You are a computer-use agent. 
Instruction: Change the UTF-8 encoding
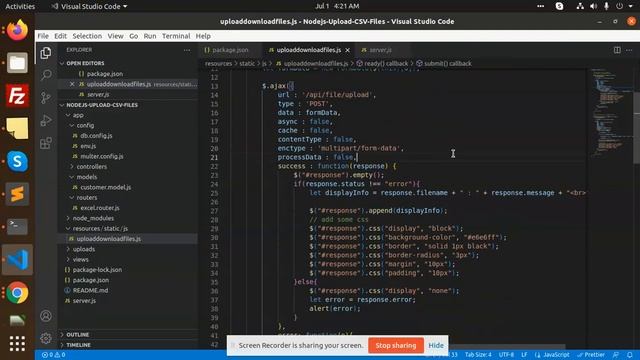click(x=506, y=355)
